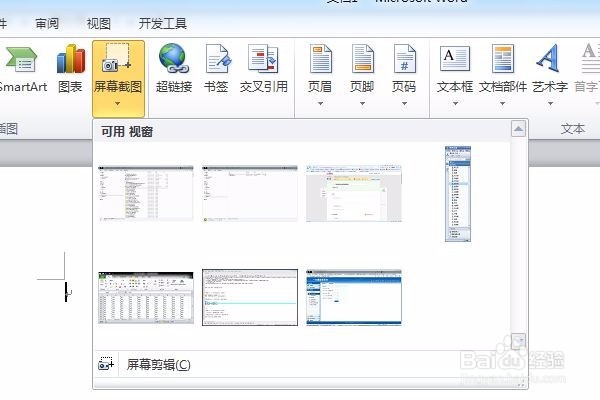This screenshot has width=600, height=400.
Task: Select the browser form window thumbnail
Action: coord(354,193)
